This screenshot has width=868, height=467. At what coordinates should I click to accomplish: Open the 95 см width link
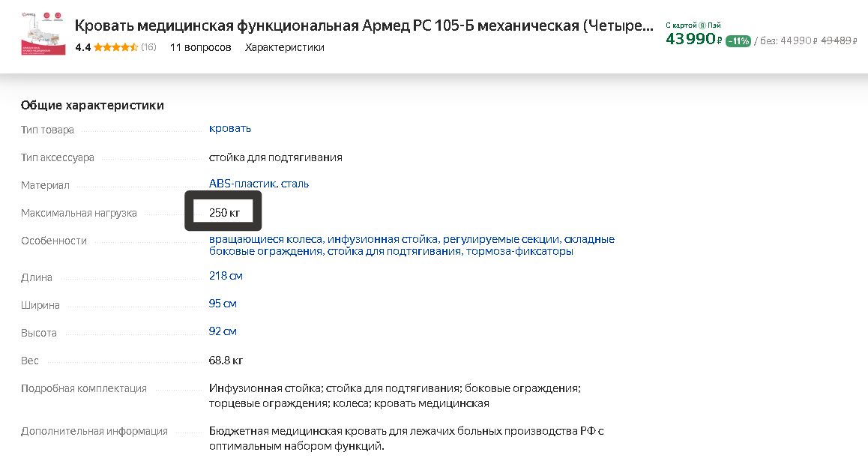tap(223, 304)
